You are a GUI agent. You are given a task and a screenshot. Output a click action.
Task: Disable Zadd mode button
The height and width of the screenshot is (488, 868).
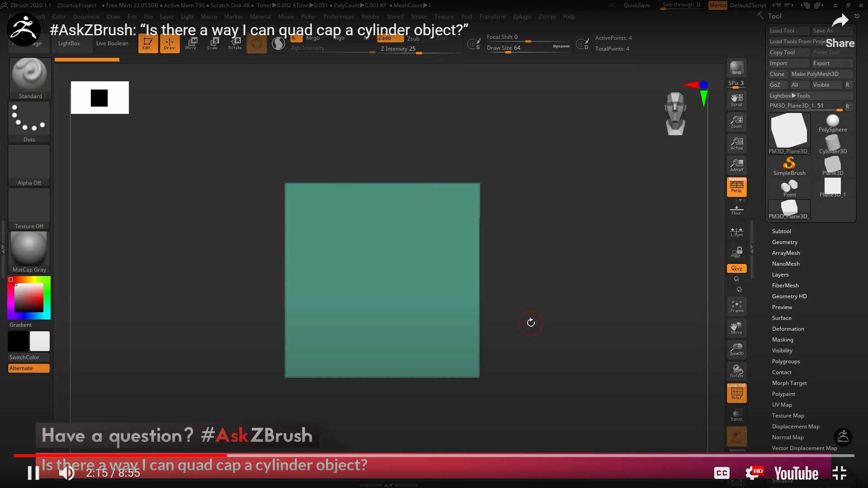390,38
